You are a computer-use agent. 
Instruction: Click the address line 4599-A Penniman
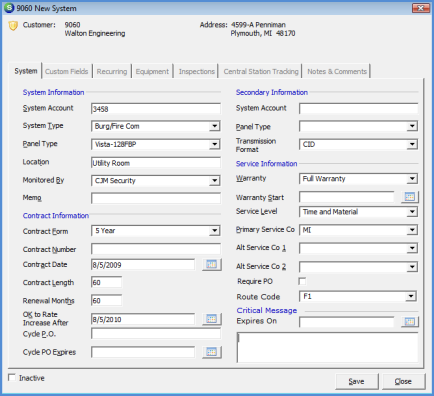click(x=258, y=25)
